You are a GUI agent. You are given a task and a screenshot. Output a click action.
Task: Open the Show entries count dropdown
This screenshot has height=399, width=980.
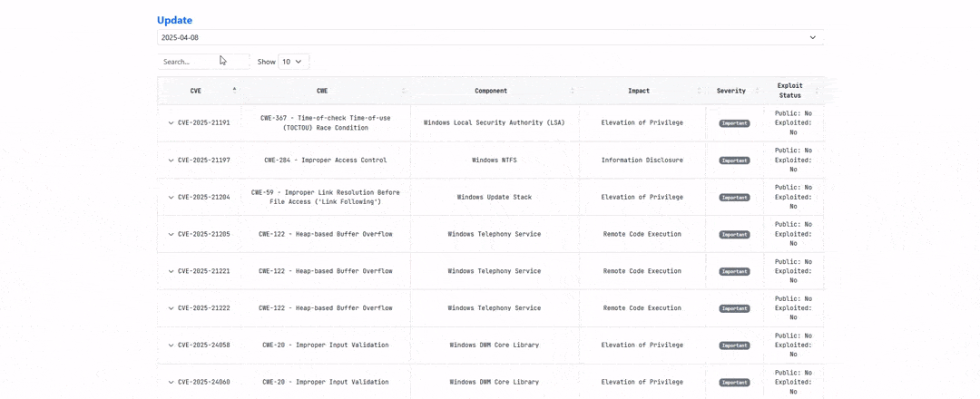coord(293,62)
